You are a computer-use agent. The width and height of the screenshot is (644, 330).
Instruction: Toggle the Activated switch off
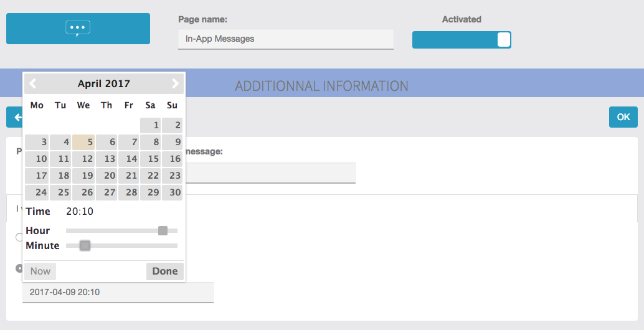[462, 40]
